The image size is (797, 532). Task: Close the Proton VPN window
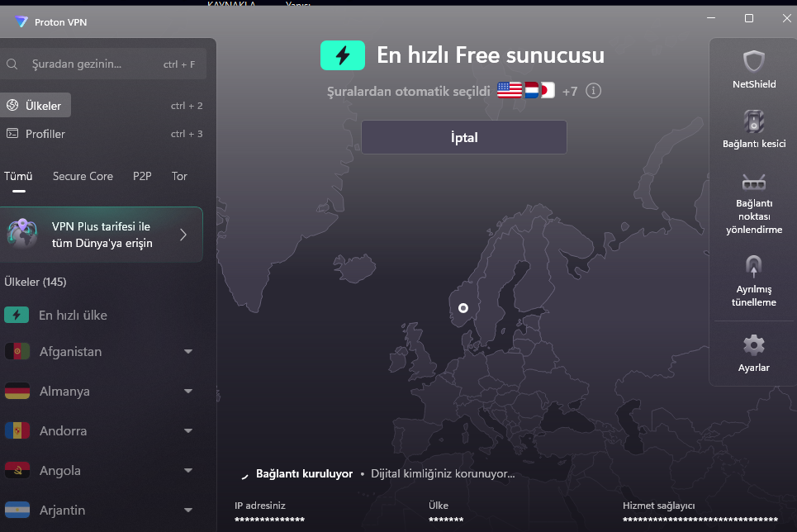[787, 18]
